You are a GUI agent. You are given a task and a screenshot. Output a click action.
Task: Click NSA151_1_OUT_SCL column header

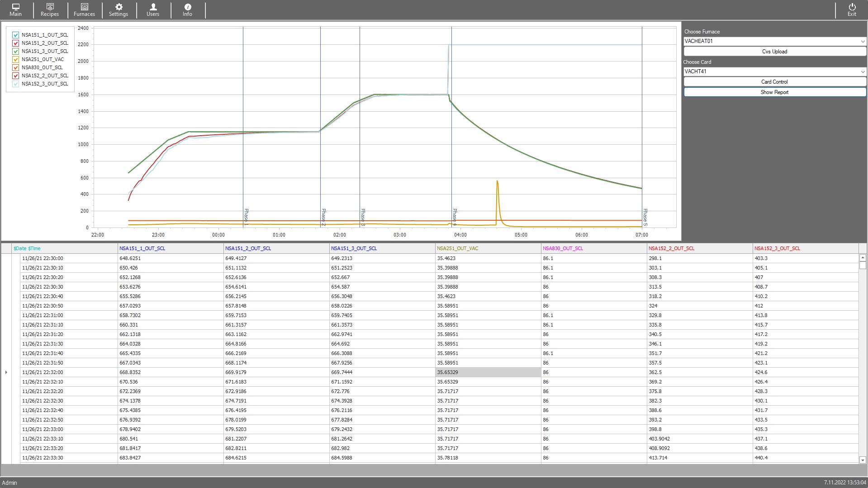point(171,248)
